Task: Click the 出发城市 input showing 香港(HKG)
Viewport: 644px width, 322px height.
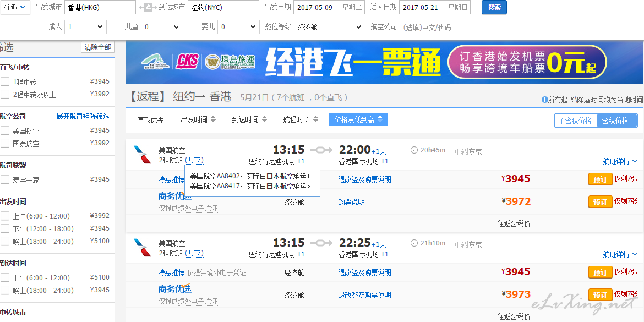Action: pyautogui.click(x=100, y=7)
